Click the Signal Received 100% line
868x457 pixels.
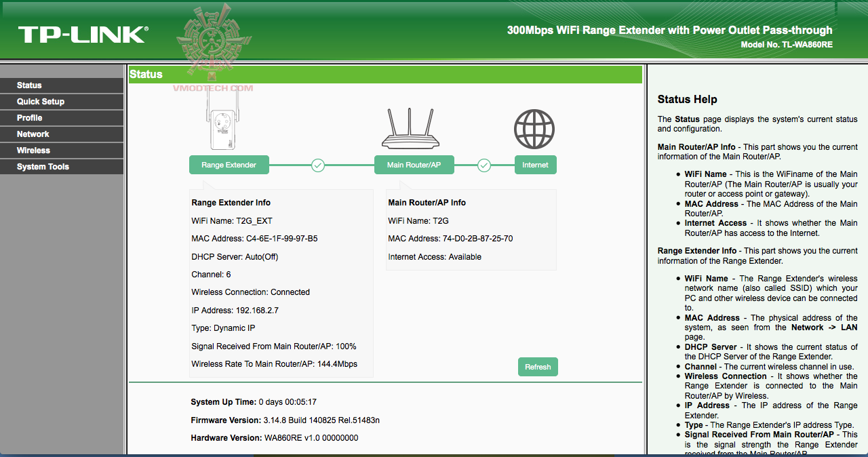click(274, 346)
